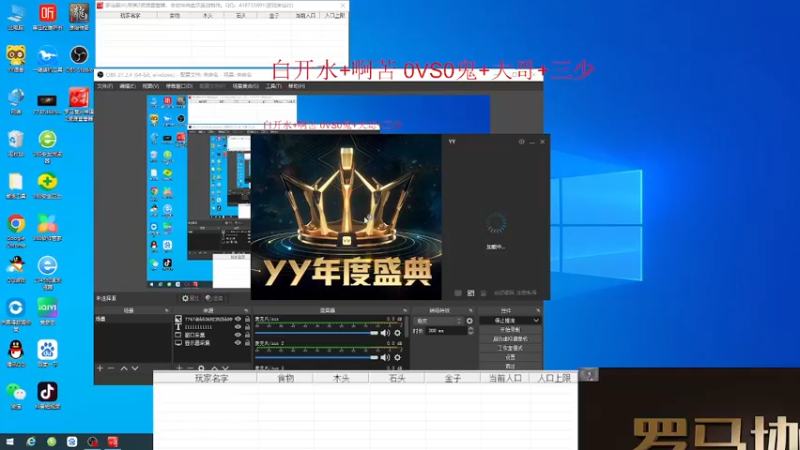
Task: Open the 360 Security green-plus shortcut
Action: [x=47, y=186]
